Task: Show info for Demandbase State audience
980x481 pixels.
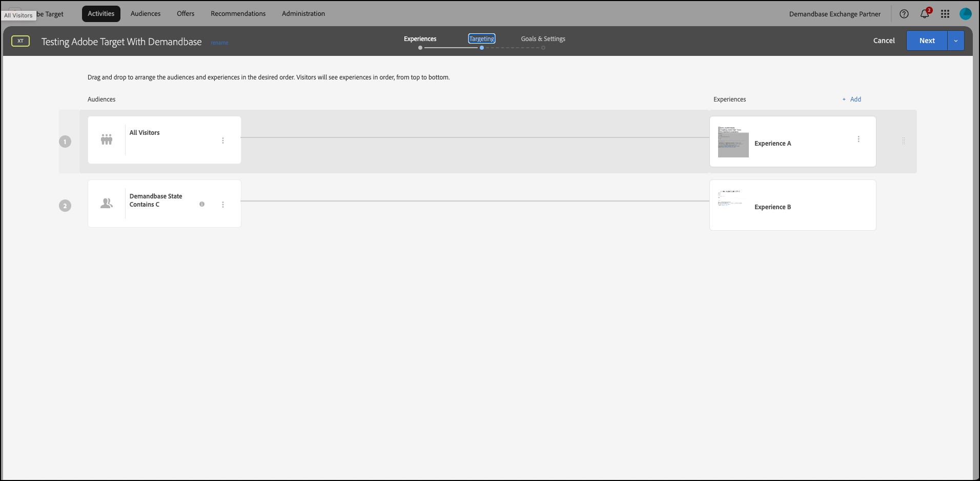Action: click(202, 204)
